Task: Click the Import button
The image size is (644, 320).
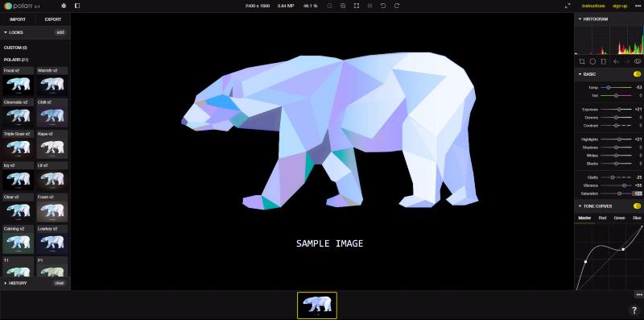Action: point(18,19)
